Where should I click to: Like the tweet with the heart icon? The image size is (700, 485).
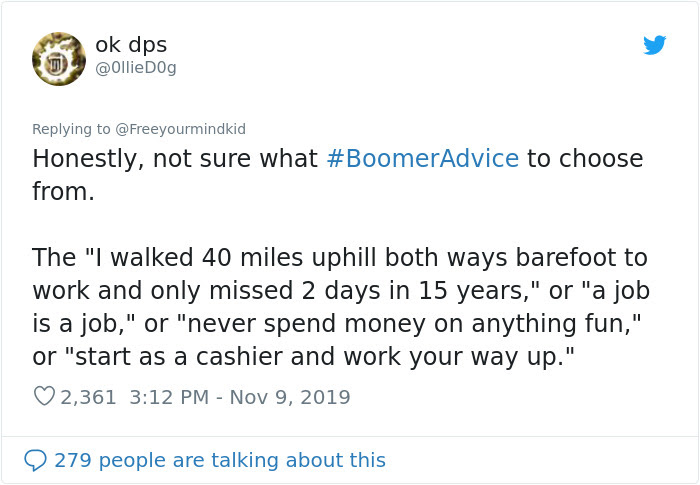[44, 396]
